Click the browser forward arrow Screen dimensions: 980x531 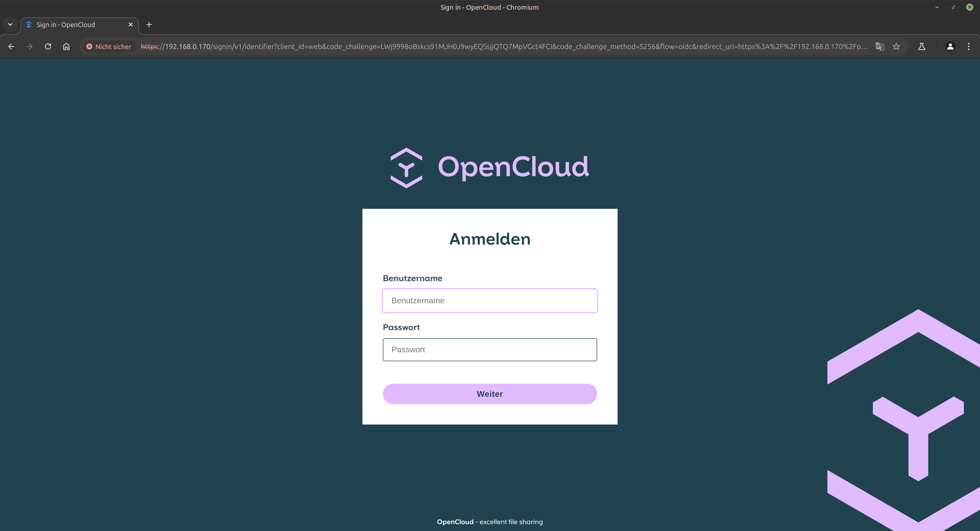30,46
